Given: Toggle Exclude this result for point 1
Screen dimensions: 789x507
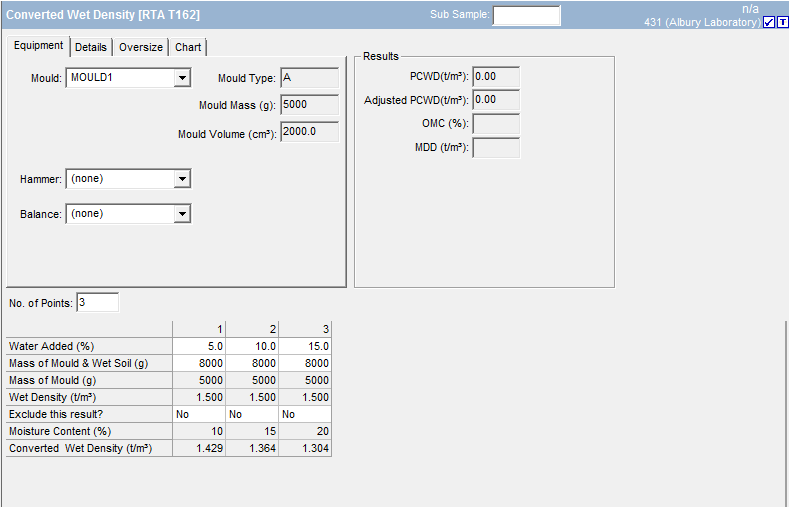Looking at the screenshot, I should pos(199,414).
